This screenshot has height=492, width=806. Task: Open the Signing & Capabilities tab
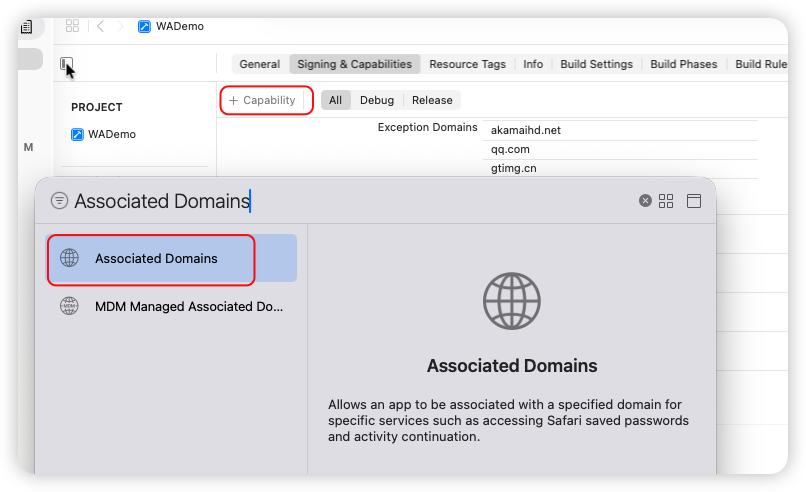click(x=355, y=64)
